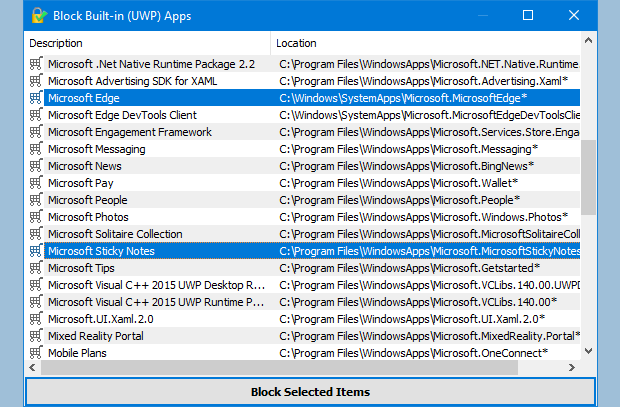Image resolution: width=620 pixels, height=407 pixels.
Task: Select Microsoft Advertising SDK for XAML entry
Action: [x=132, y=81]
